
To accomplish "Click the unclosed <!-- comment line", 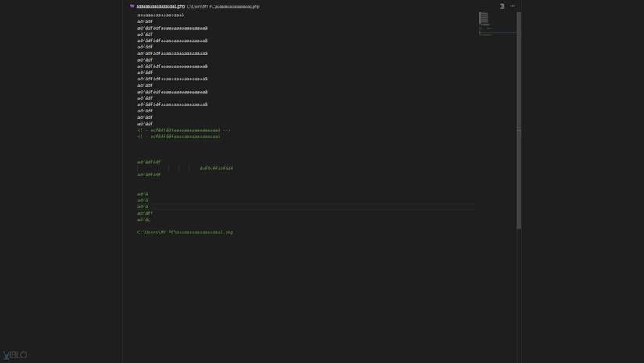I will (x=179, y=137).
